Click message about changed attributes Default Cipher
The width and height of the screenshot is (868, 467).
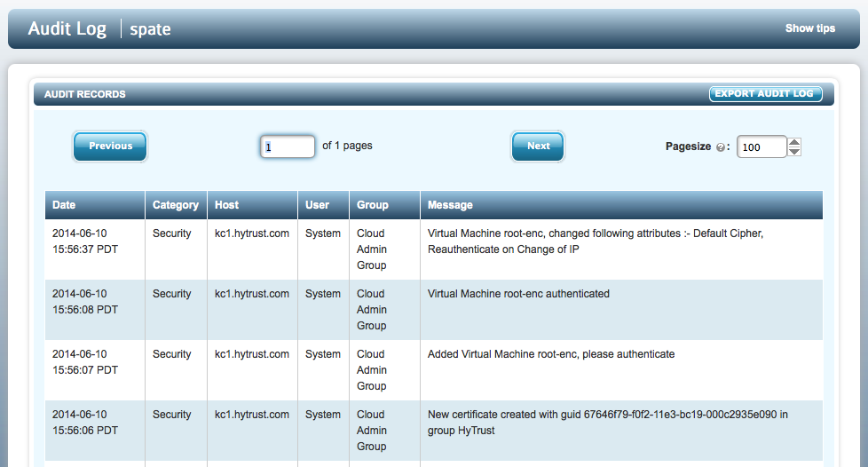pyautogui.click(x=596, y=241)
